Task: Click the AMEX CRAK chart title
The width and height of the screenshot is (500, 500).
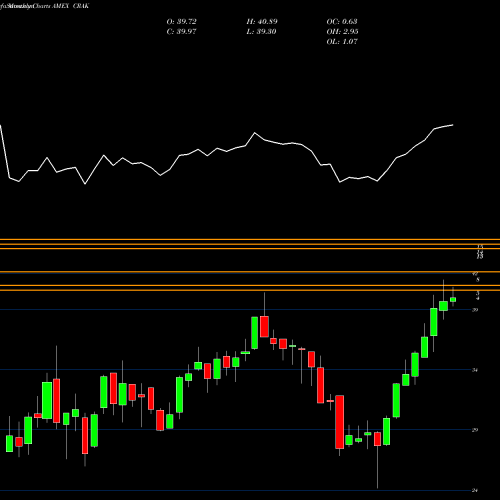Action: (x=70, y=6)
